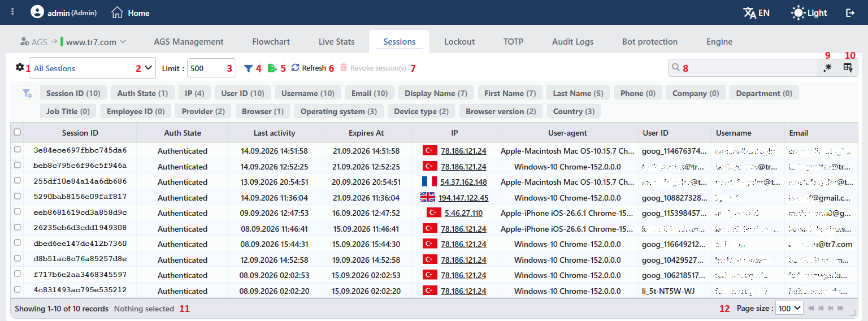Open the Operating system (3) filter chip
868x321 pixels.
338,111
